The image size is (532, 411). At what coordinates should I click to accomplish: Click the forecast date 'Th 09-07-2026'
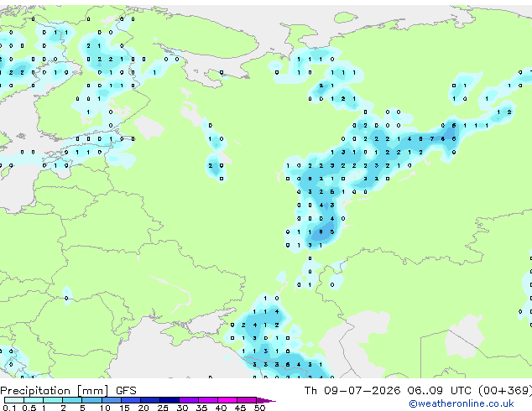click(x=352, y=391)
